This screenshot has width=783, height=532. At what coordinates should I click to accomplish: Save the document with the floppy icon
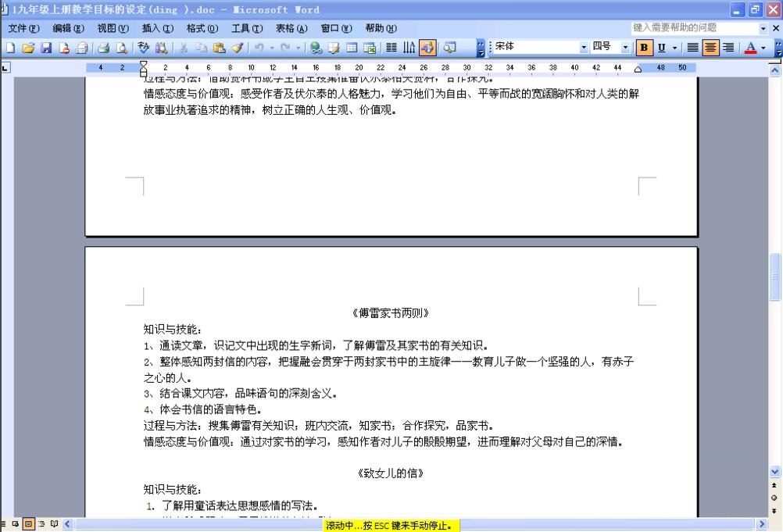46,48
